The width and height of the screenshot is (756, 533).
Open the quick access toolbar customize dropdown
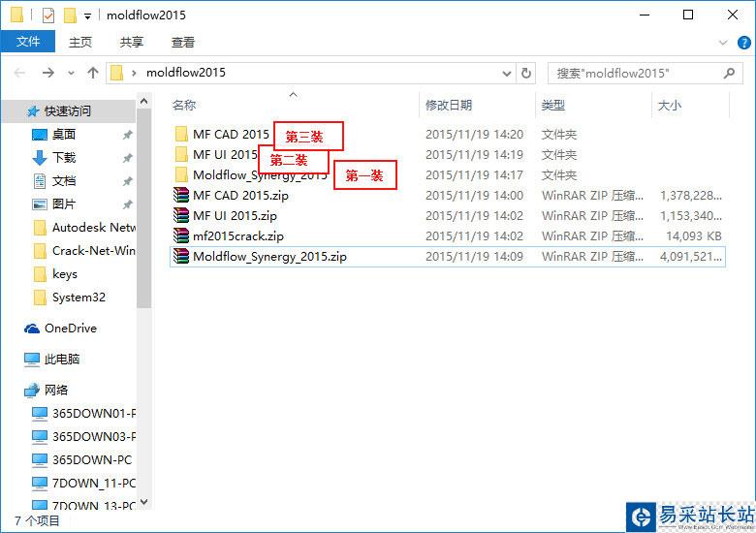88,16
